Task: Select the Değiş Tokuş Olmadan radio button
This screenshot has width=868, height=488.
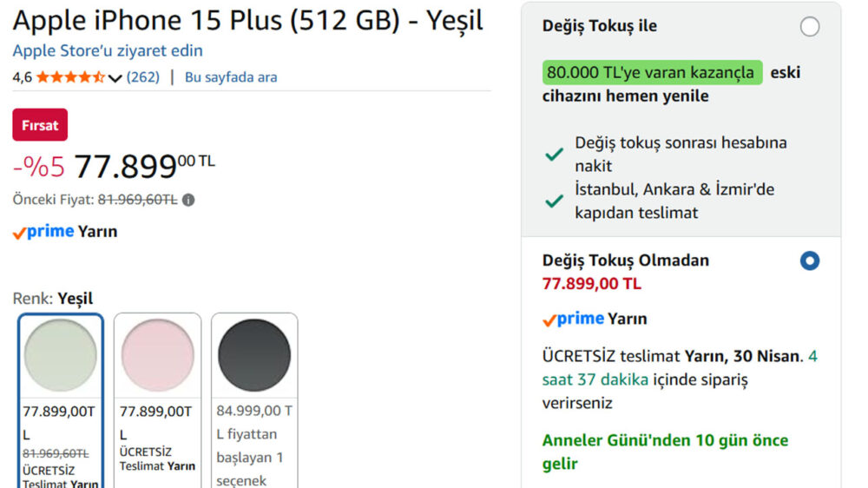Action: (x=810, y=260)
